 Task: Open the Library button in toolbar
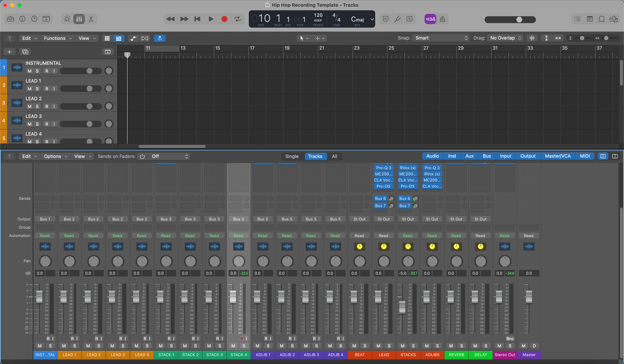point(11,19)
